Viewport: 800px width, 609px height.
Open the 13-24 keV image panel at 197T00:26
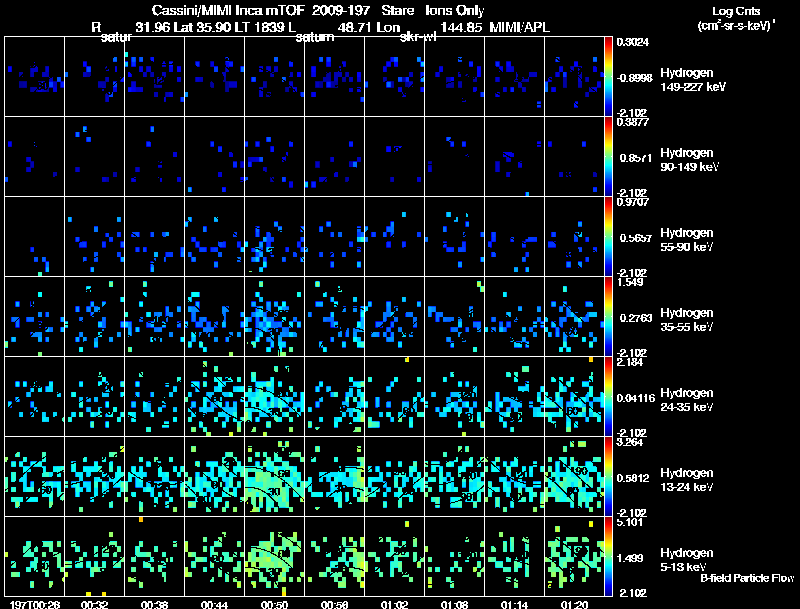coord(35,476)
